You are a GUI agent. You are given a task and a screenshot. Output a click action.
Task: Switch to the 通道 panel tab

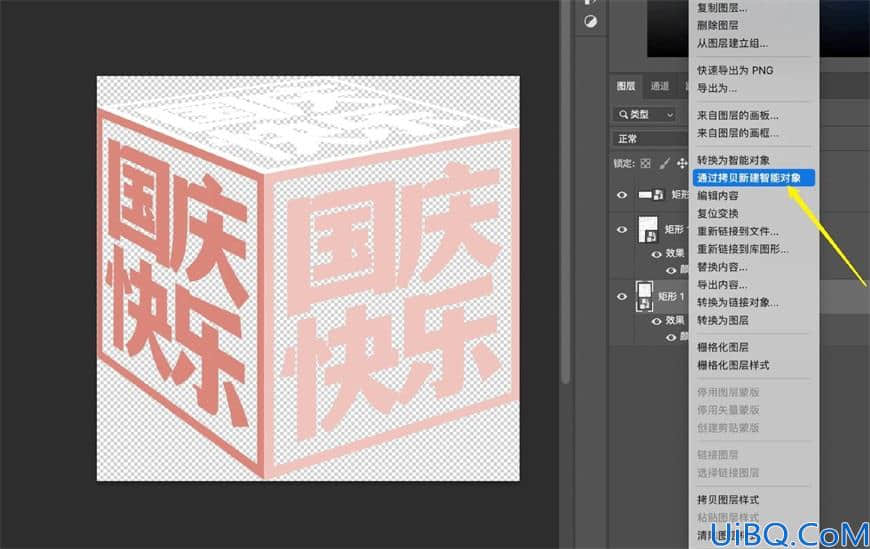point(660,86)
